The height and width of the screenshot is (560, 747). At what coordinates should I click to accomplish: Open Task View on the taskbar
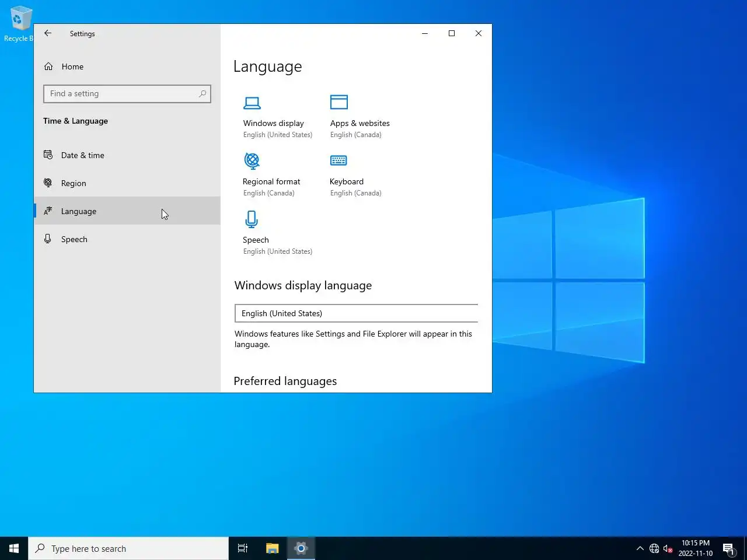click(243, 548)
